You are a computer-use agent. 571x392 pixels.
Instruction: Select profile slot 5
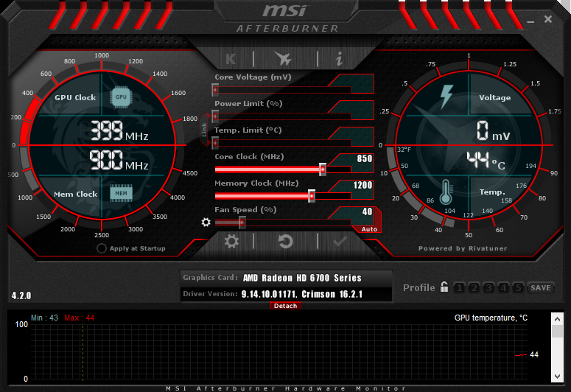point(518,288)
